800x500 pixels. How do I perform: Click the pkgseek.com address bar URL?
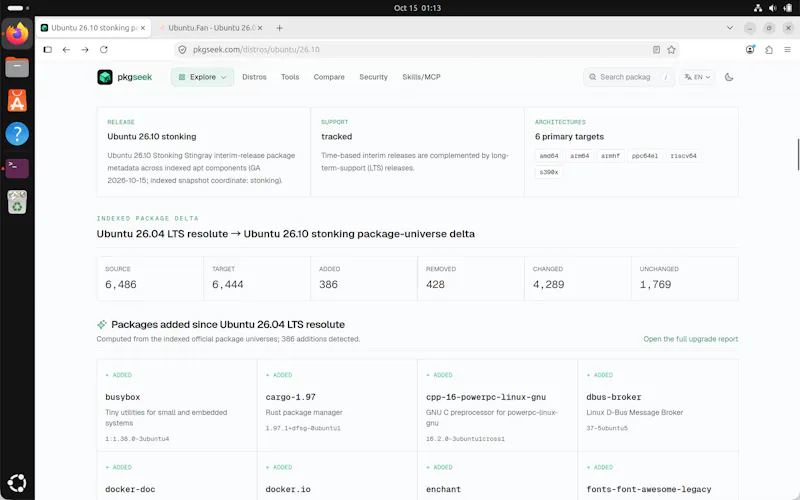click(256, 49)
